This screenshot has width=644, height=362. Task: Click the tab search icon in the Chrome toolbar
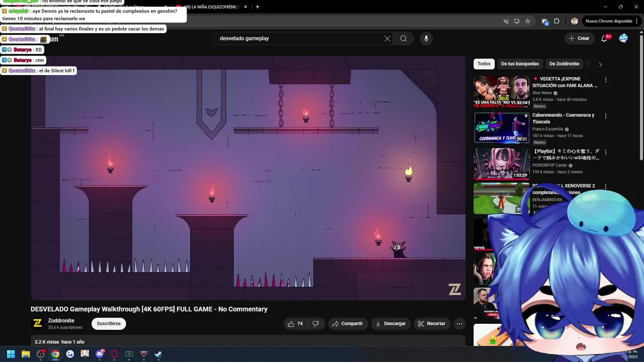[544, 21]
